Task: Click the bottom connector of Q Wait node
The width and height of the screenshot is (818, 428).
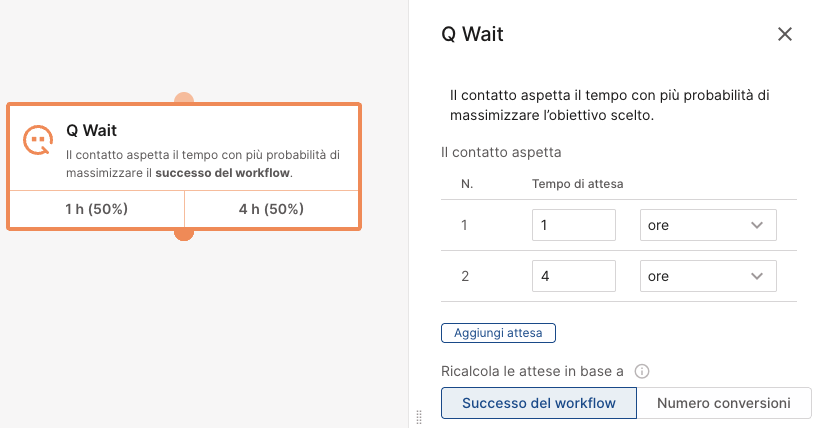Action: click(184, 234)
